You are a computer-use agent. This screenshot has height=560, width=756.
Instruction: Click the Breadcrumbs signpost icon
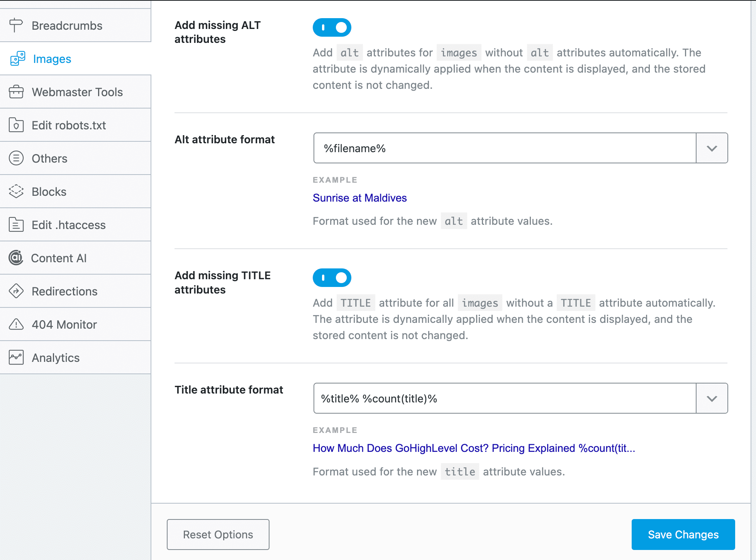pyautogui.click(x=16, y=25)
